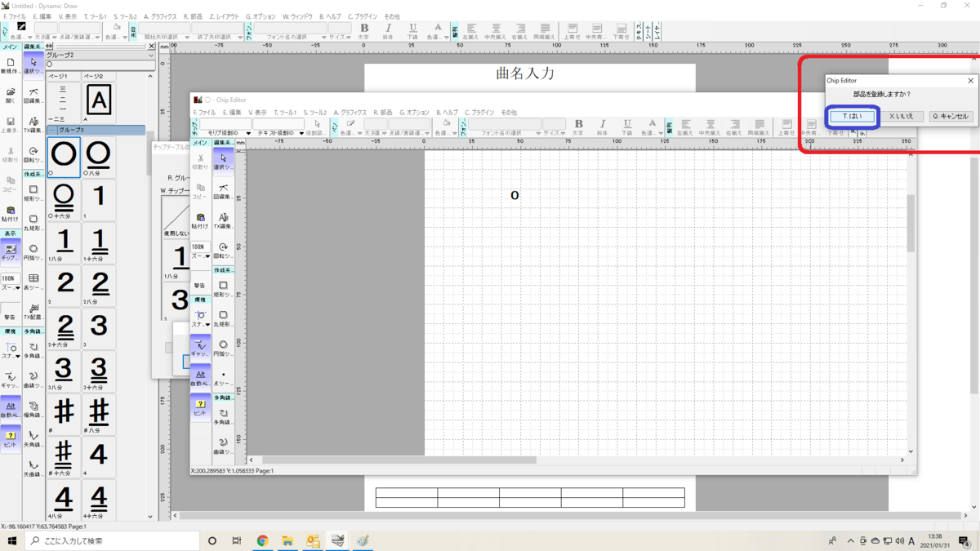The image size is (980, 551).
Task: Click the 貼付け paste icon in the main window
Action: pos(10,214)
